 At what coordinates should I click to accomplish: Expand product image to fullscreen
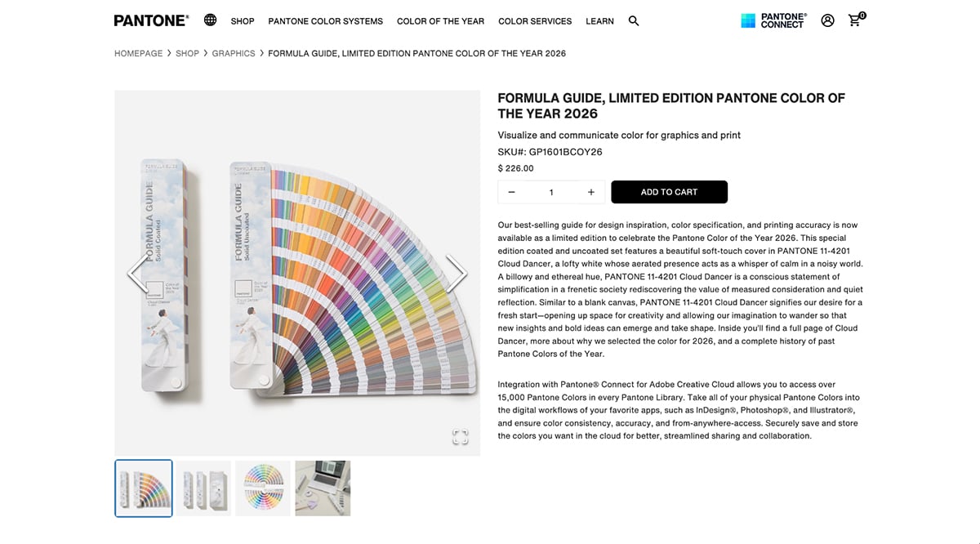(x=460, y=437)
